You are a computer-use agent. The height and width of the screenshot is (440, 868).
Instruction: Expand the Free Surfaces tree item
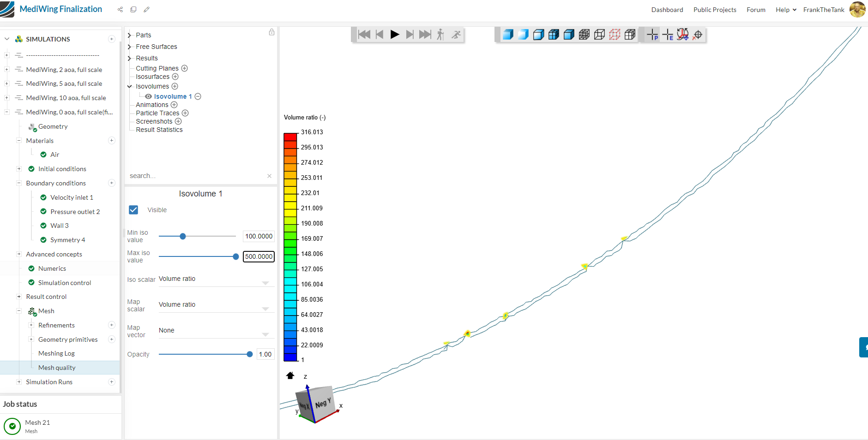click(x=130, y=47)
